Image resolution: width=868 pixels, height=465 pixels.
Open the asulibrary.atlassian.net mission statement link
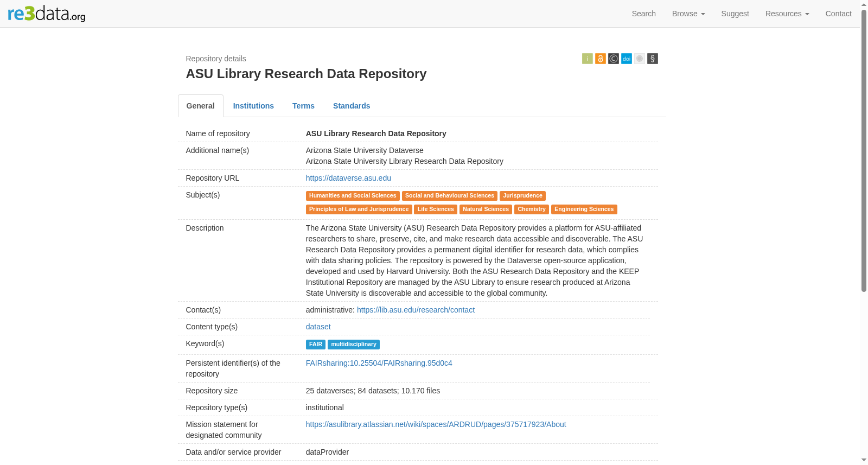(x=436, y=424)
